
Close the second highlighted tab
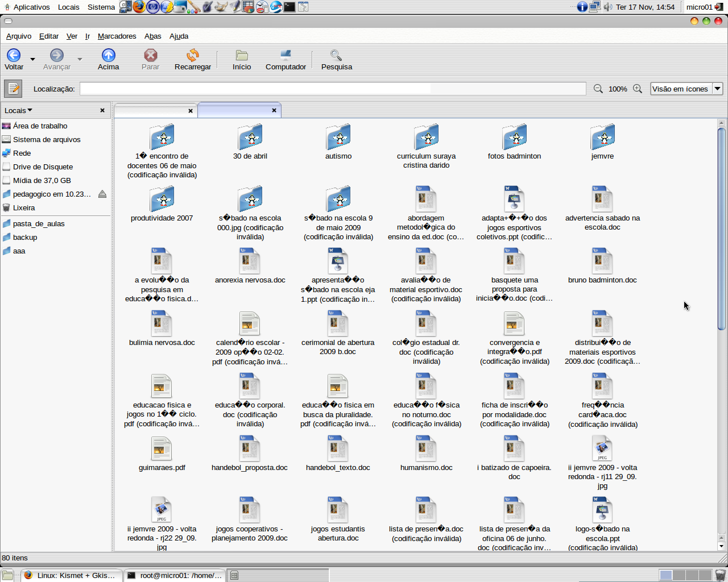pyautogui.click(x=274, y=110)
